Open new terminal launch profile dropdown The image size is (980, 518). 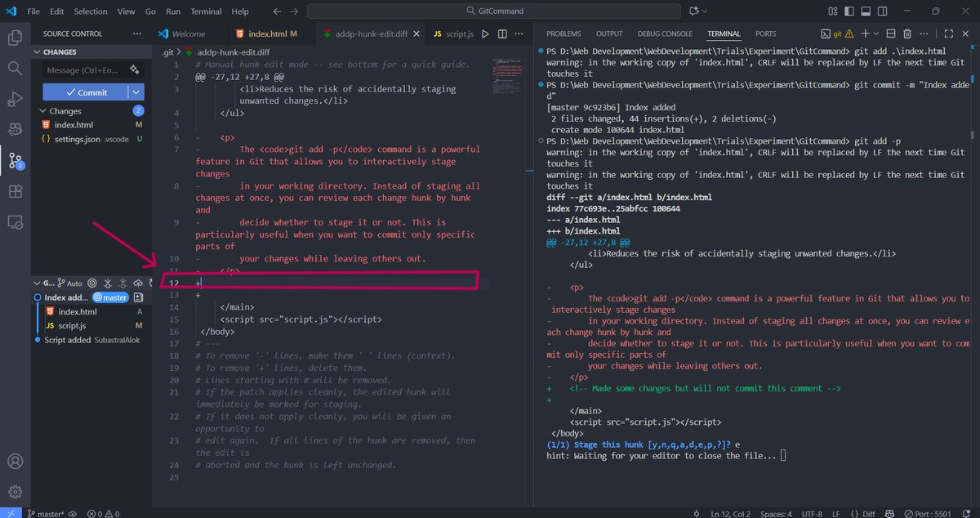coord(875,34)
